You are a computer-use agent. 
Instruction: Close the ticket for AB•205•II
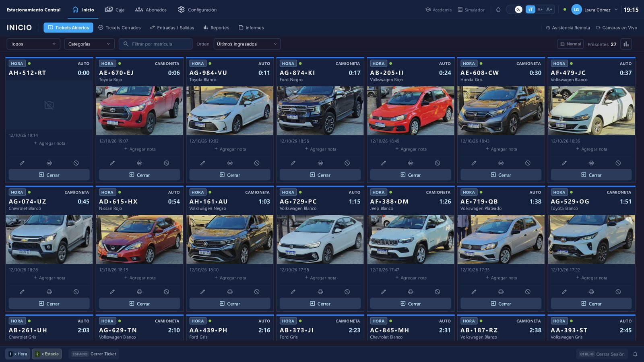pyautogui.click(x=411, y=175)
